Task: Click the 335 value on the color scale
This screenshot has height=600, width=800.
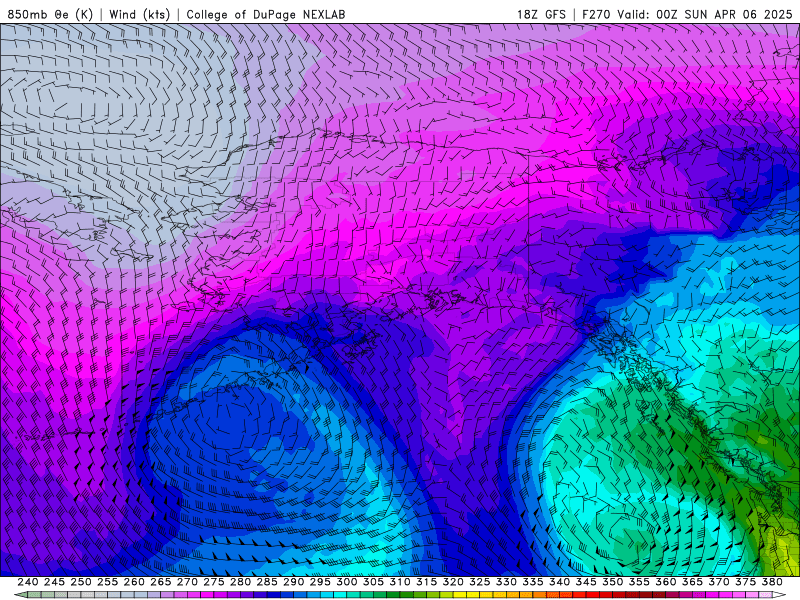Action: (533, 582)
